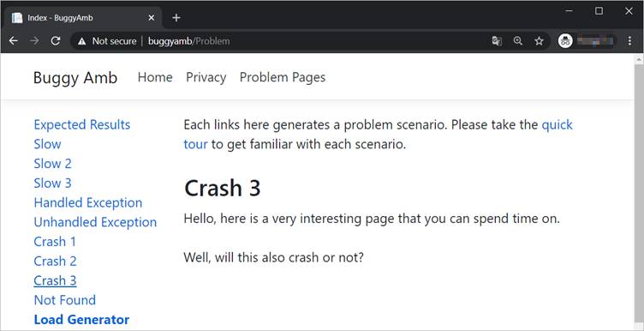
Task: Open the Slow scenario link
Action: click(48, 144)
